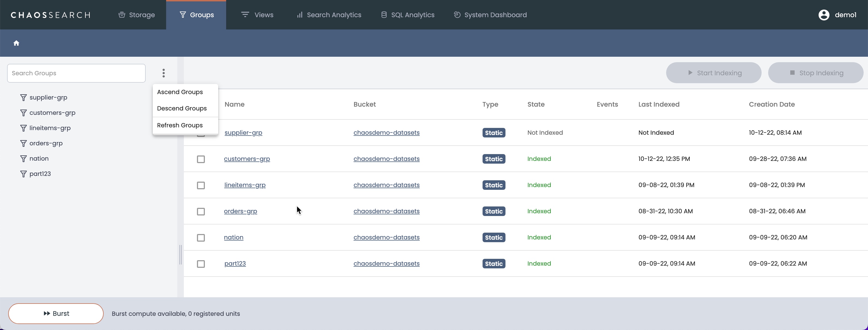Screen dimensions: 868x330
Task: Choose Ascend Groups from the menu
Action: click(180, 92)
